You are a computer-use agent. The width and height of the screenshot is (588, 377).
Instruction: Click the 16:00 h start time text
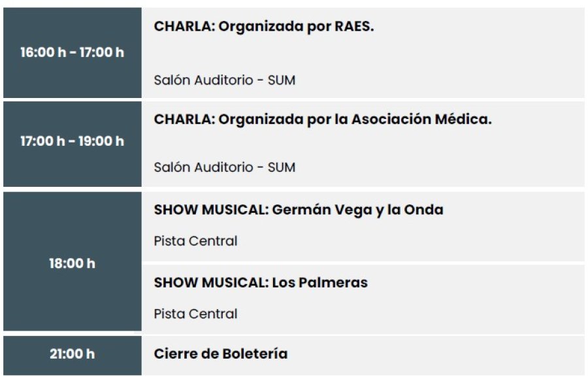coord(43,52)
